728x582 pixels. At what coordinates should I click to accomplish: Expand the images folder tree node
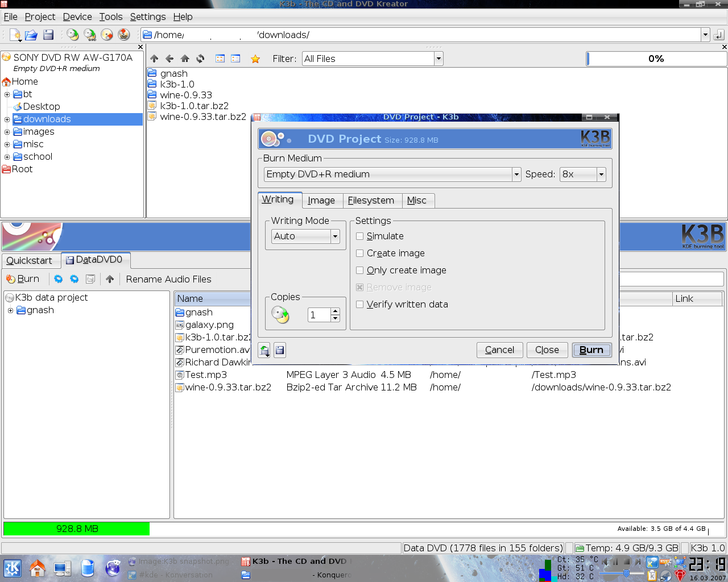(x=7, y=132)
